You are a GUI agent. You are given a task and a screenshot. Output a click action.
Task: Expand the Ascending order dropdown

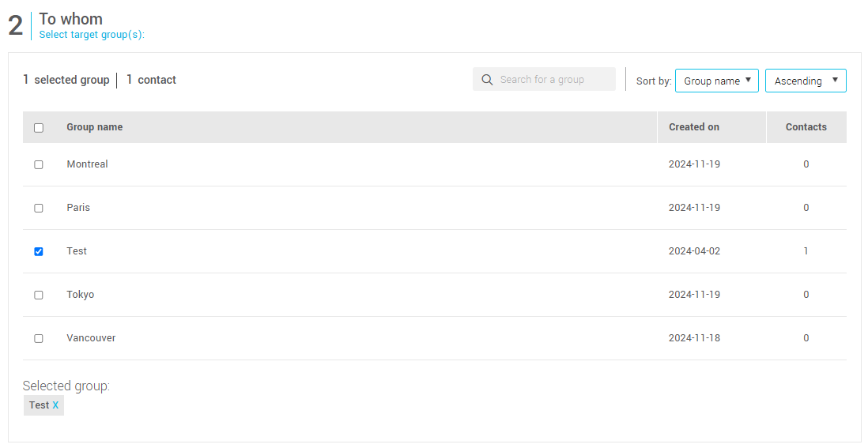click(805, 81)
